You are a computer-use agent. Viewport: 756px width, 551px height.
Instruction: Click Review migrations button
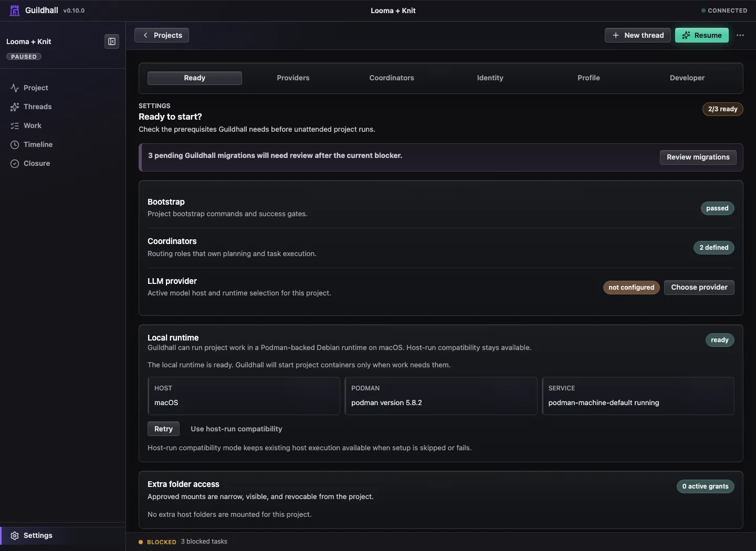tap(698, 157)
